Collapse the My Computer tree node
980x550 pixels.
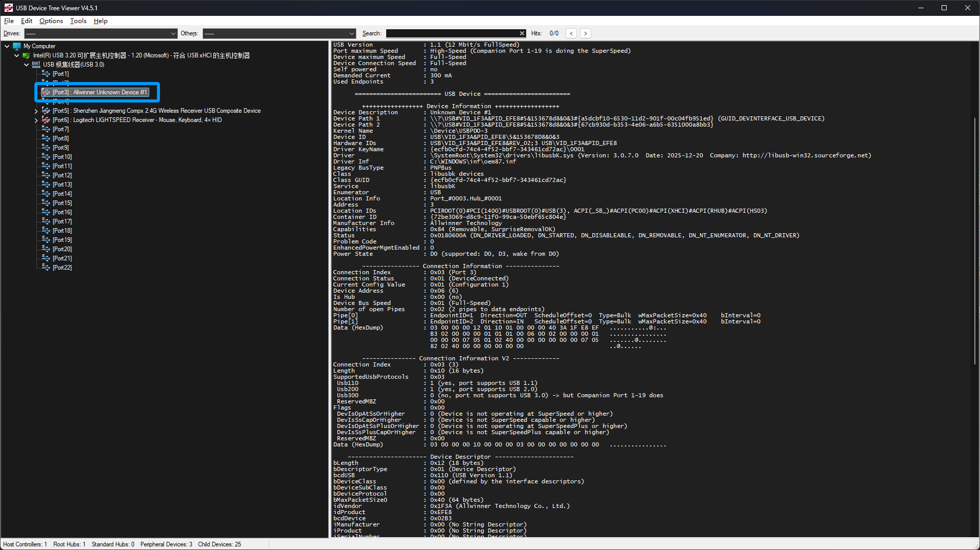click(7, 46)
